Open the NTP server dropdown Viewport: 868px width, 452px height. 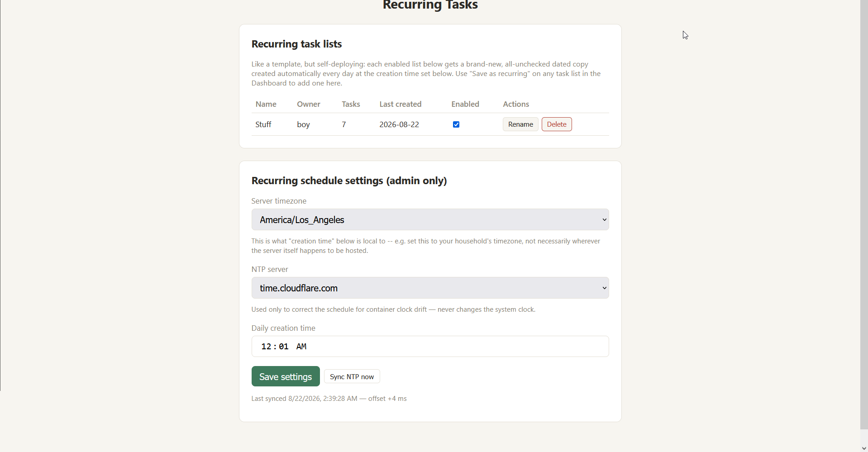(430, 288)
